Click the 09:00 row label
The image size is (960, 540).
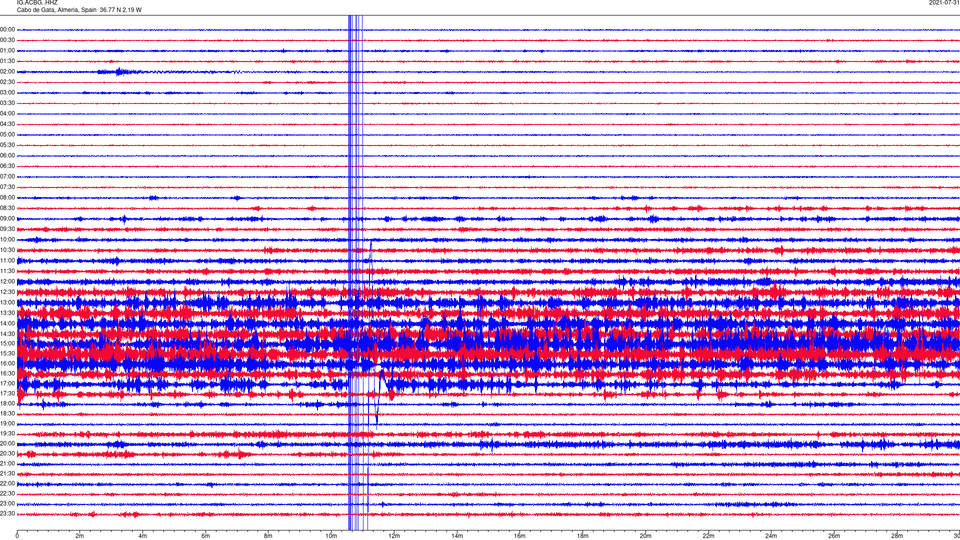tap(7, 219)
